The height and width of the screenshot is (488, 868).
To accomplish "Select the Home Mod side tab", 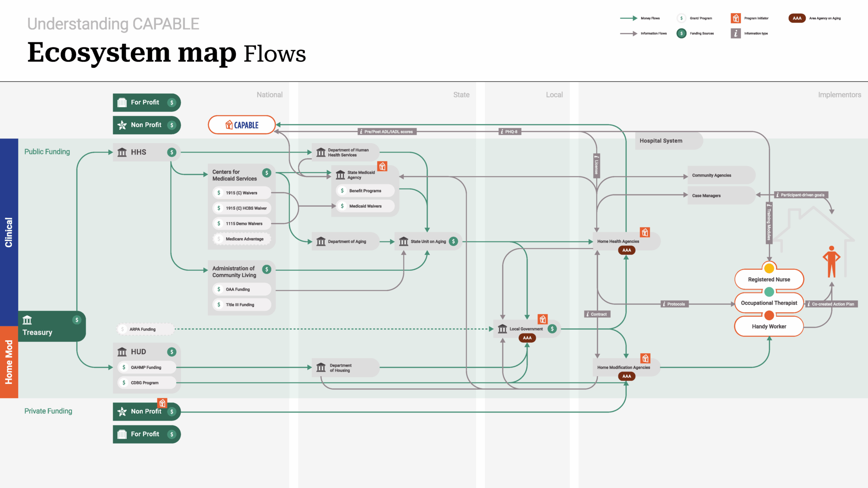I will 9,362.
